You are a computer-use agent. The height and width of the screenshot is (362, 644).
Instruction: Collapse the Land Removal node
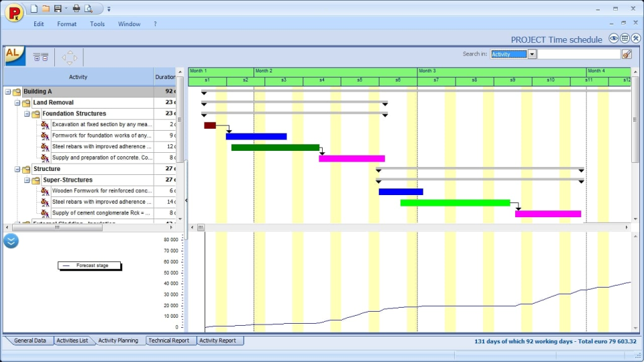pos(17,103)
